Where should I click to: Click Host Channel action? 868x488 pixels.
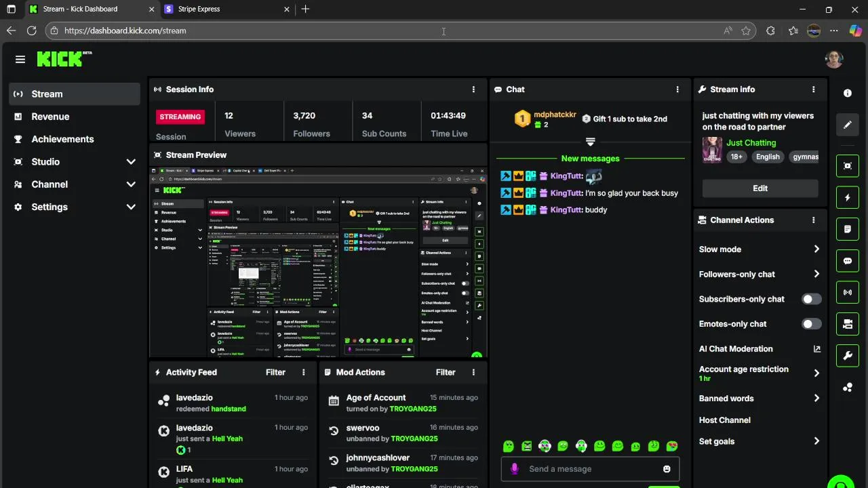pyautogui.click(x=725, y=420)
